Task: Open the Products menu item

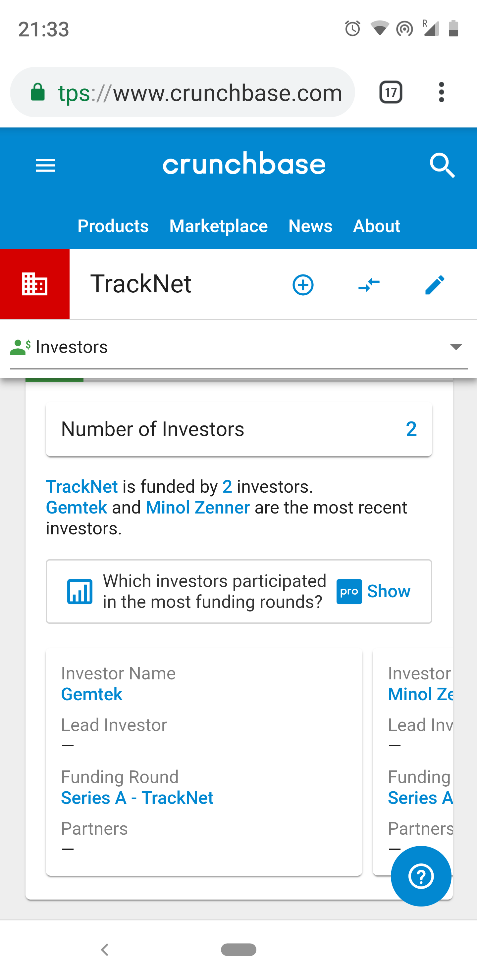Action: point(113,226)
